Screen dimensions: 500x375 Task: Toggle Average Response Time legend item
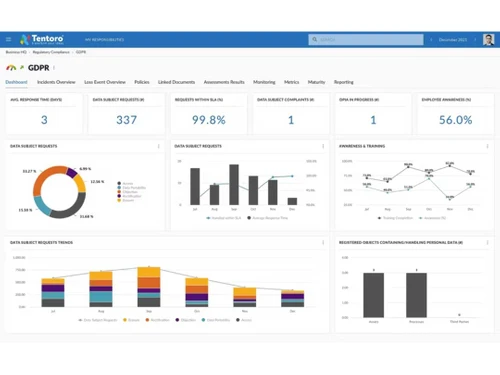pyautogui.click(x=267, y=218)
